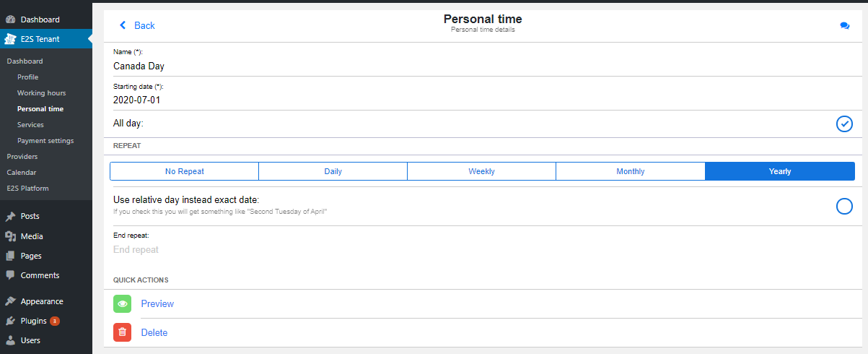Click the chat bubbles icon at top right
Screen dimensions: 868x354
click(x=844, y=25)
